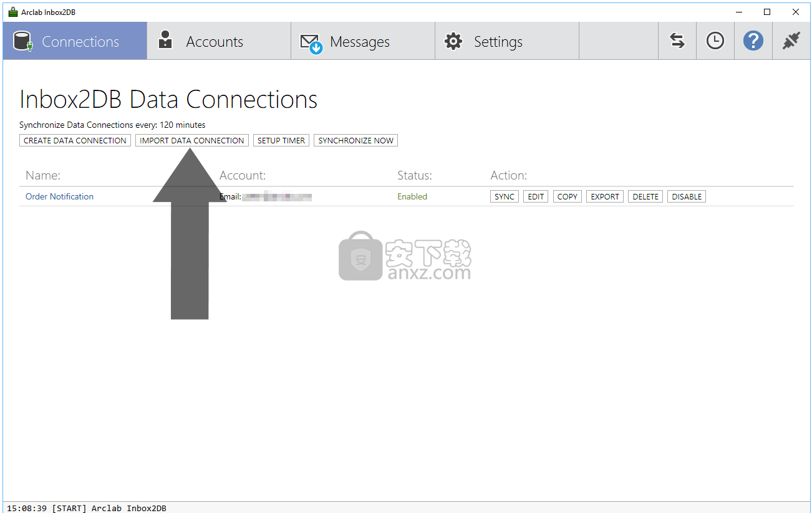812x513 pixels.
Task: Edit the Order Notification connection
Action: pyautogui.click(x=536, y=196)
